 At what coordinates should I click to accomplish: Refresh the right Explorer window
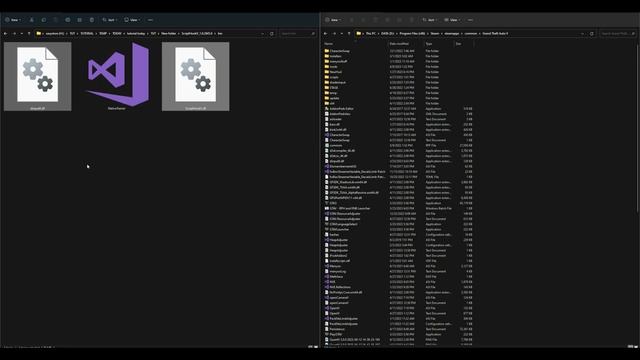point(591,33)
